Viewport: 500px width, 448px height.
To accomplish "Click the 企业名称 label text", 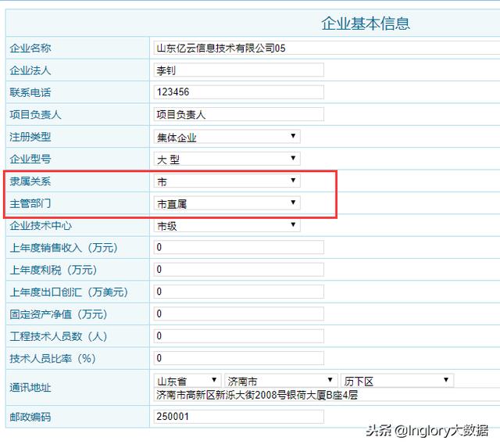I will [30, 48].
